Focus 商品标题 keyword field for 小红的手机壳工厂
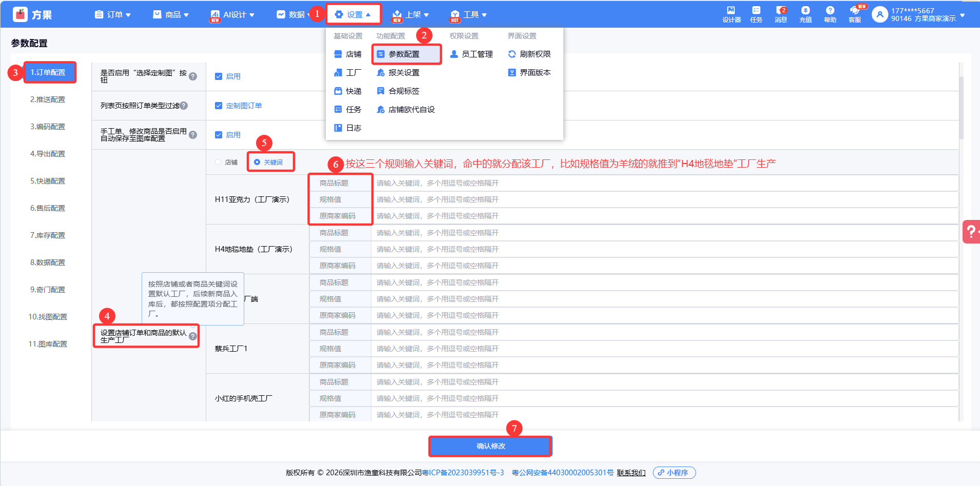980x486 pixels. (665, 382)
